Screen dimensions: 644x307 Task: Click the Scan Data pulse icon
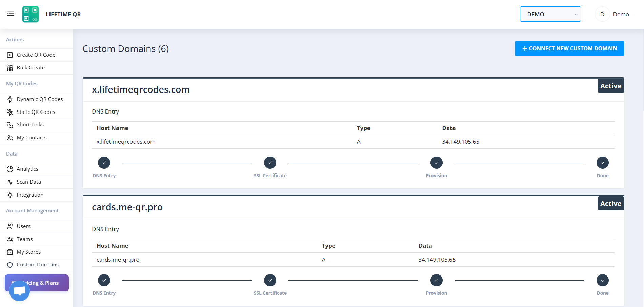coord(10,182)
